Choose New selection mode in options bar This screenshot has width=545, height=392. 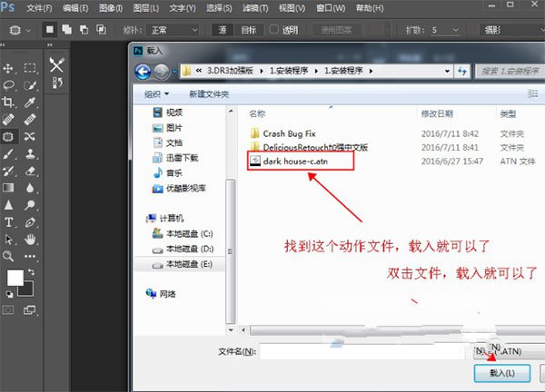[x=50, y=30]
